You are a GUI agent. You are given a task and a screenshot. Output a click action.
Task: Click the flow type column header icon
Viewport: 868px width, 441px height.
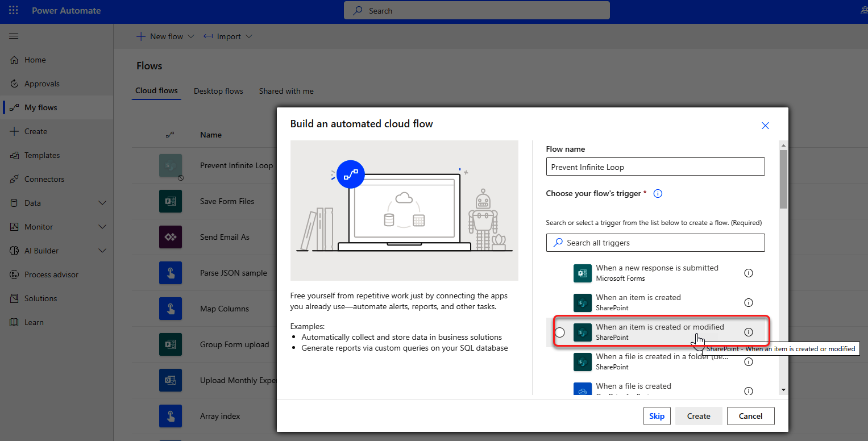[x=170, y=135]
